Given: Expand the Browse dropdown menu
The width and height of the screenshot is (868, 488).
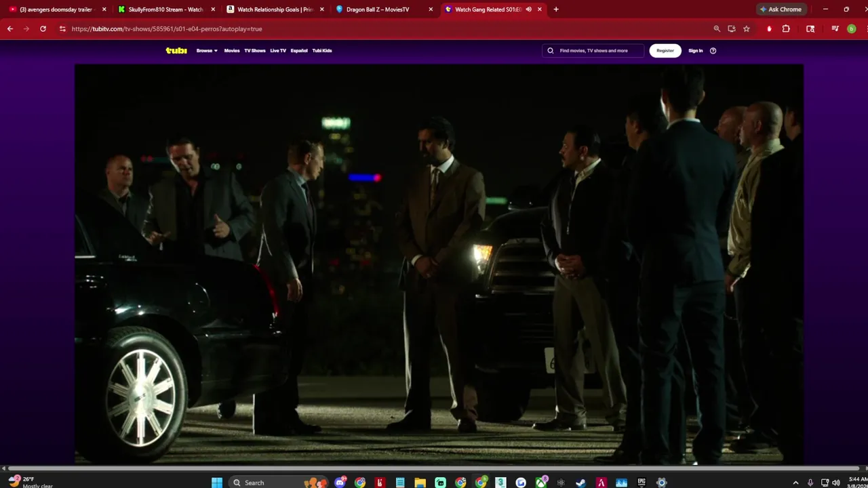Looking at the screenshot, I should (x=207, y=51).
